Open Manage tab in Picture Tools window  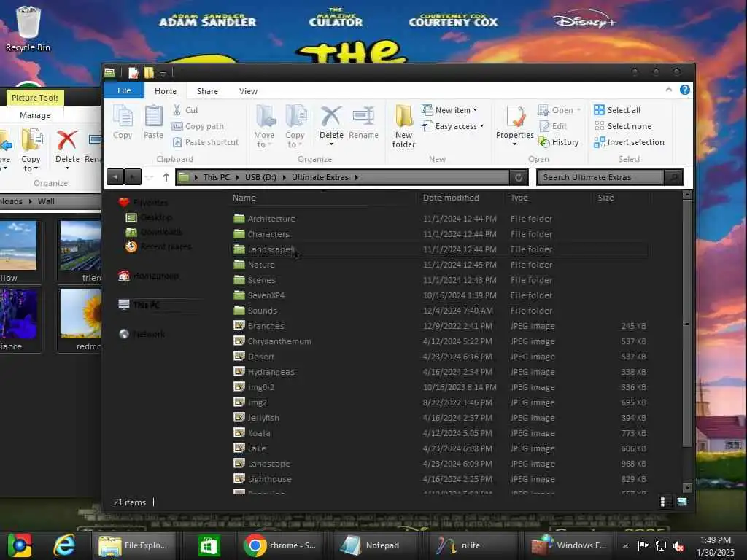point(35,115)
